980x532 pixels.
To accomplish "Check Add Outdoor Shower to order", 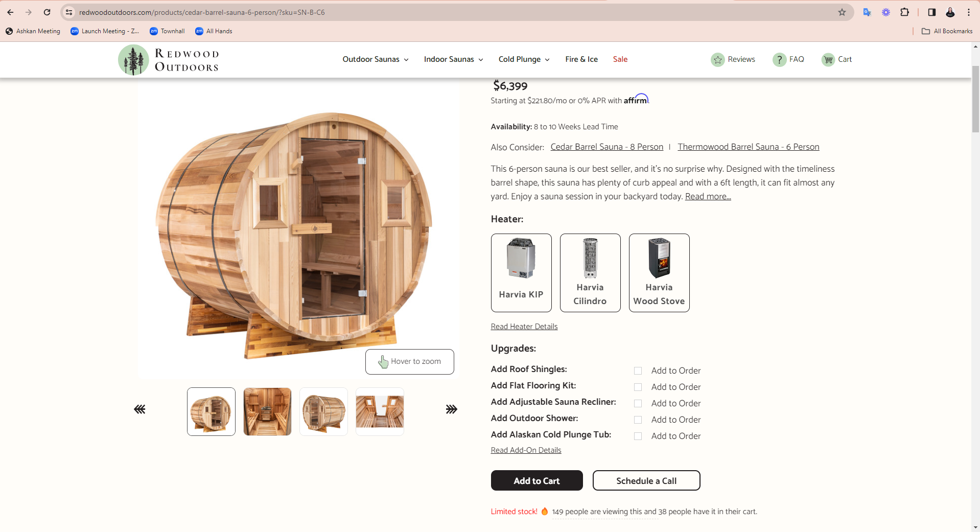I will click(638, 420).
